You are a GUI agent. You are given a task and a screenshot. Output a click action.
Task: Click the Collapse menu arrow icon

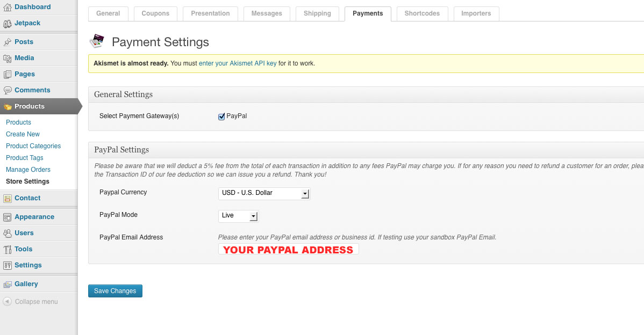pos(7,301)
